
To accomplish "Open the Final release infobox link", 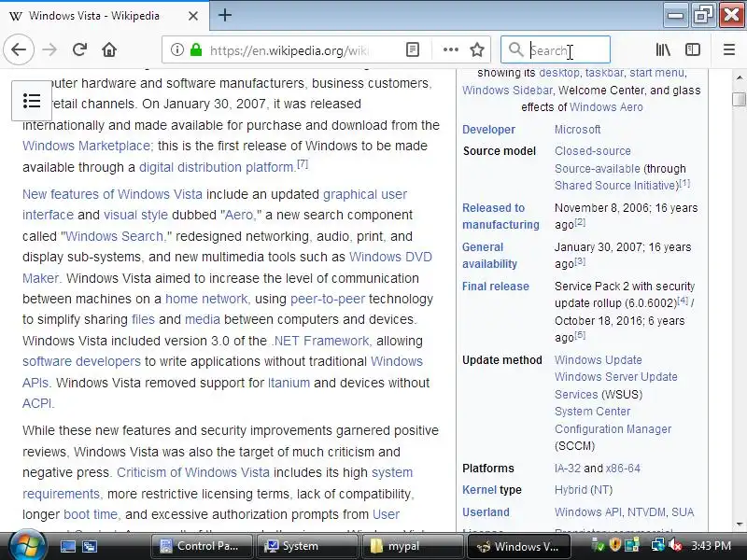I will click(x=496, y=287).
